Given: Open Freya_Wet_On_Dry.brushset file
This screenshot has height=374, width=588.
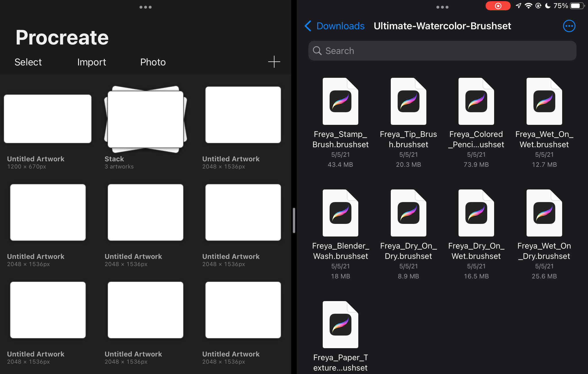Looking at the screenshot, I should pos(544,213).
